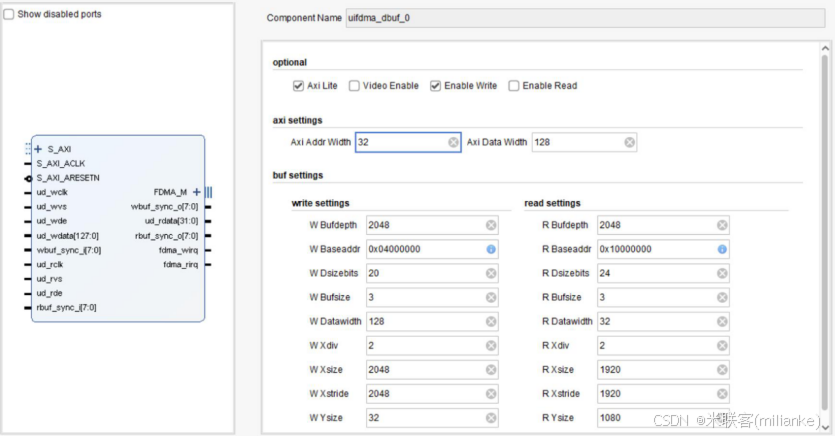Edit the W Ysize input
Viewport: 835px width, 436px height.
coord(432,418)
